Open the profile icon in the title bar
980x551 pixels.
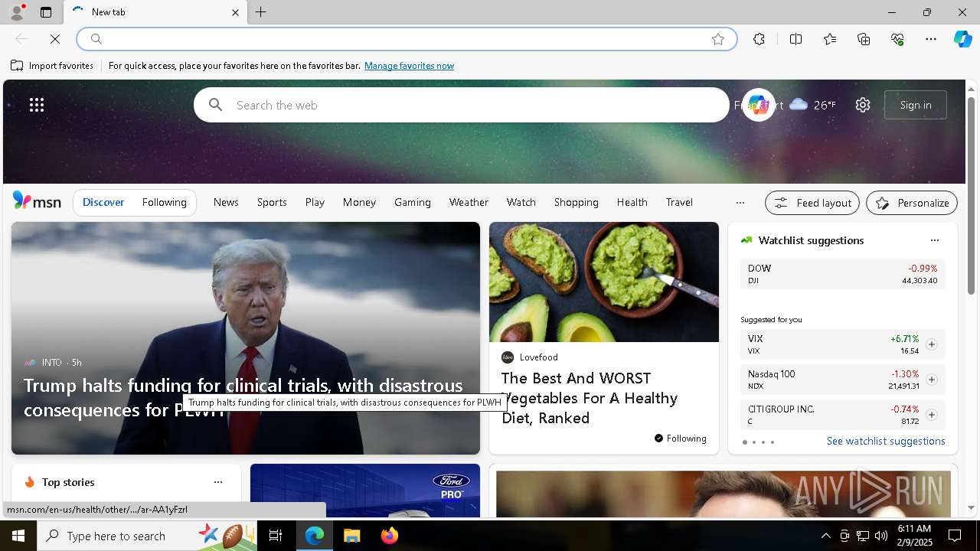(x=16, y=12)
